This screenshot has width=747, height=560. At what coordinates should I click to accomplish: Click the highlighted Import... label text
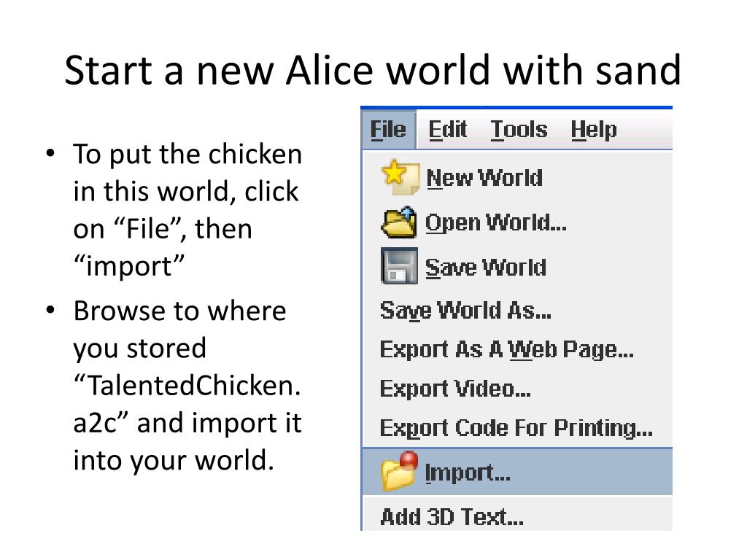(468, 472)
